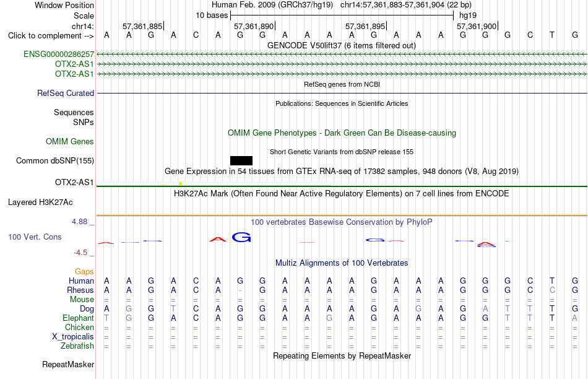Click the X_tropicalis species row label
The height and width of the screenshot is (379, 588).
[x=73, y=337]
